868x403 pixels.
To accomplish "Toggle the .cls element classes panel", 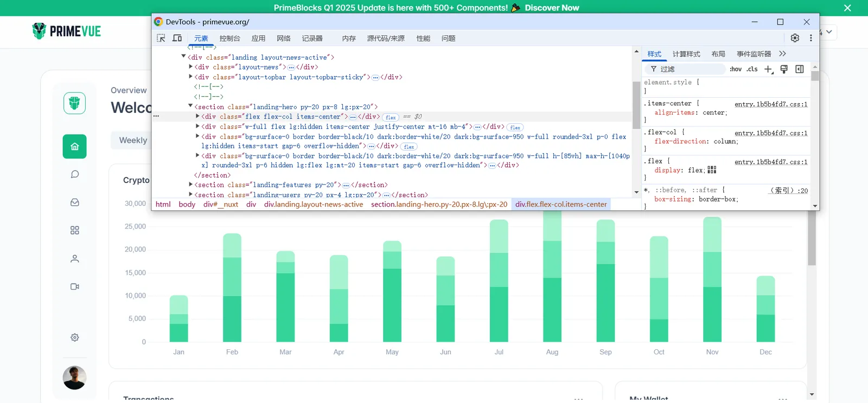I will coord(752,69).
